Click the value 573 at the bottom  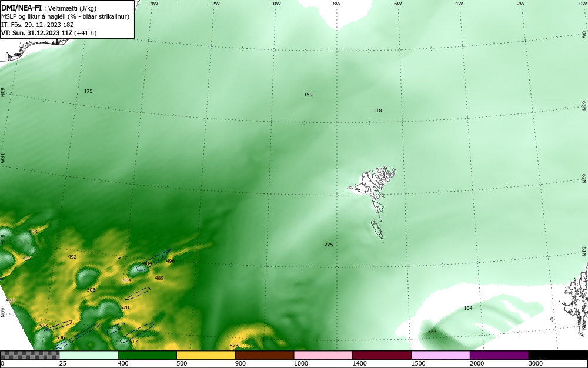tap(234, 346)
